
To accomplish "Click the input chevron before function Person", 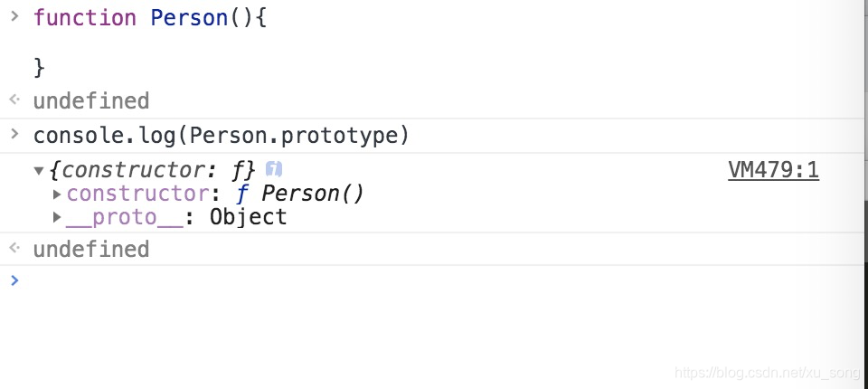I will (x=15, y=15).
